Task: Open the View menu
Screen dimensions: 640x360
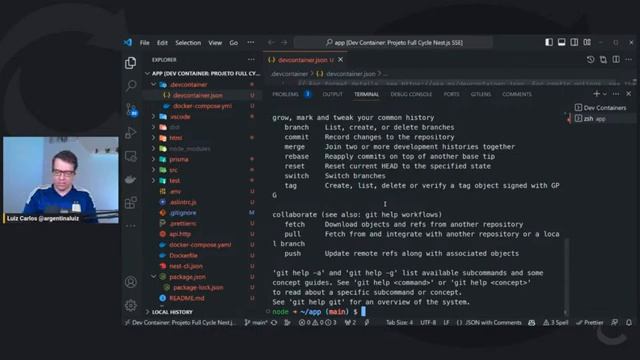Action: point(215,42)
